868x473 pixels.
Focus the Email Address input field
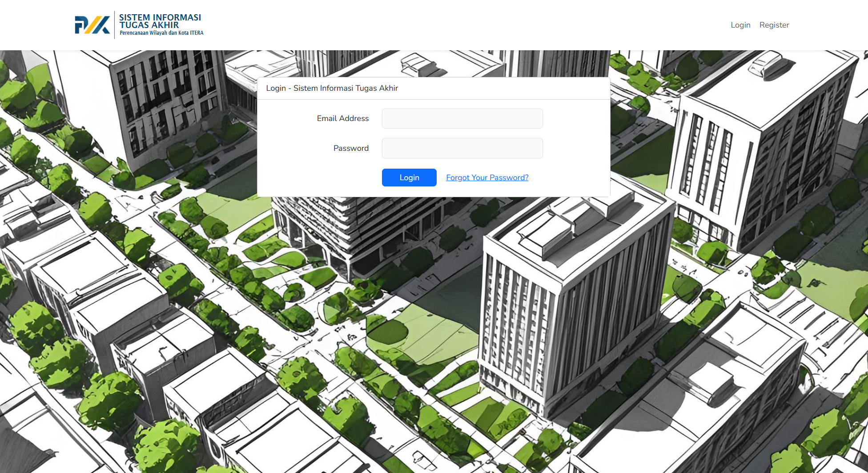tap(462, 118)
